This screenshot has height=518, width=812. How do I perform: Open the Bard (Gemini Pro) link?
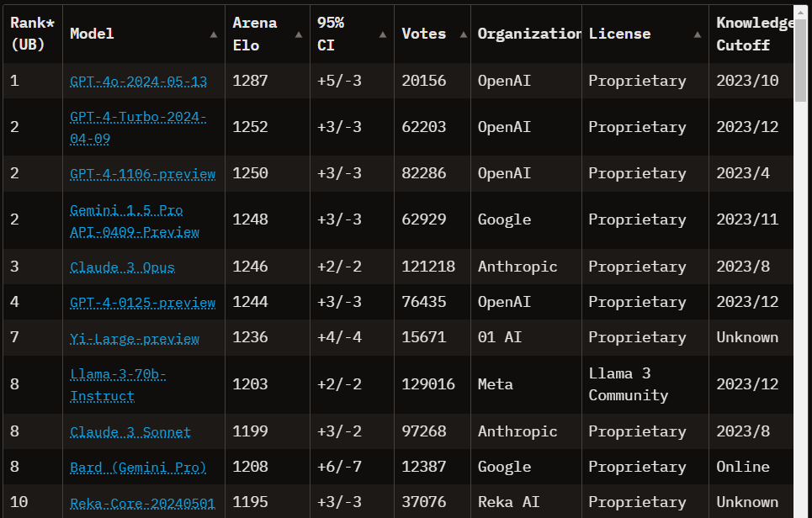pos(138,468)
